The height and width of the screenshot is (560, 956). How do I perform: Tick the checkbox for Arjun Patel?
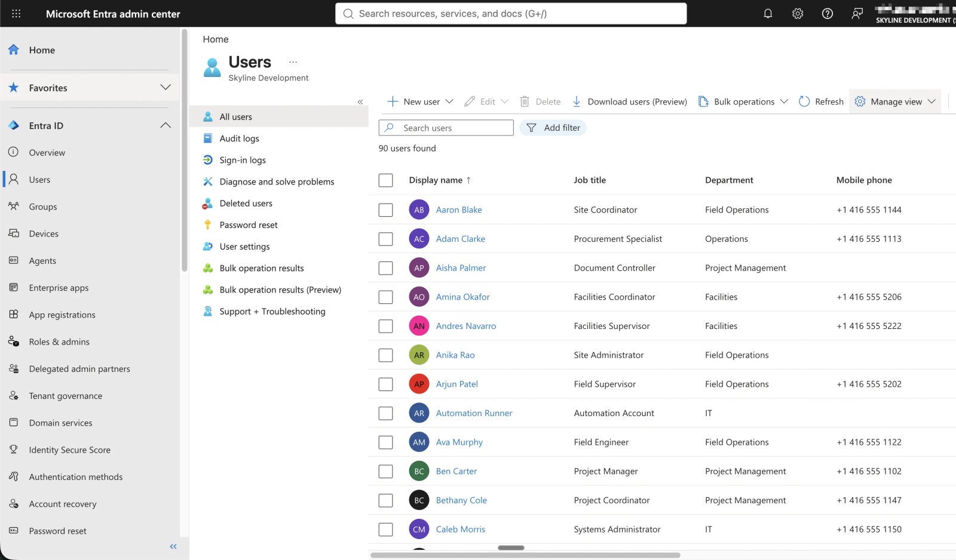pos(386,384)
